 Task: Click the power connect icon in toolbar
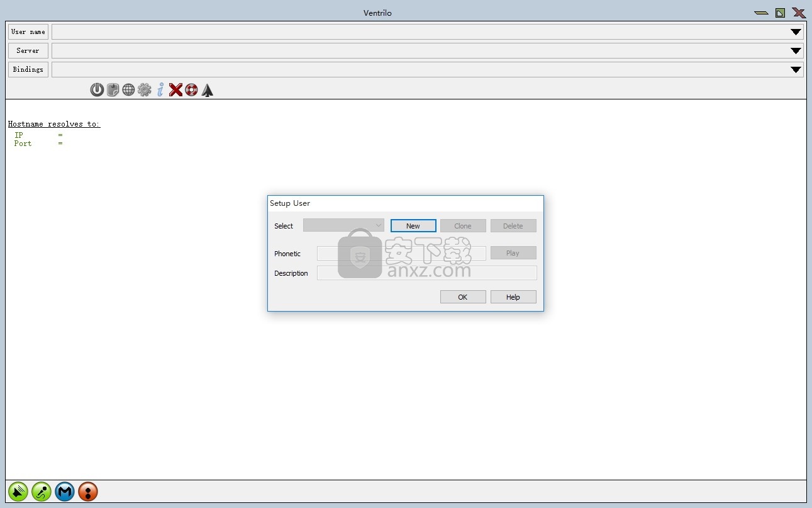97,90
